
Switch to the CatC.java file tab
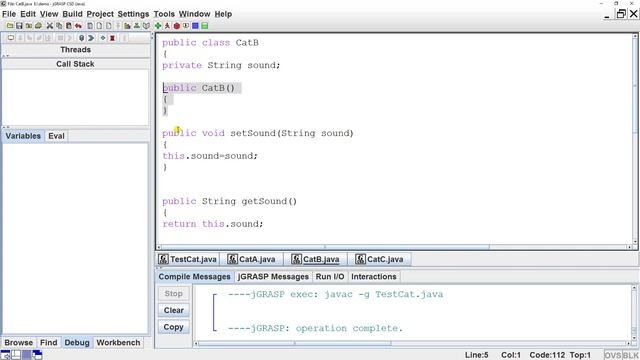pyautogui.click(x=380, y=259)
